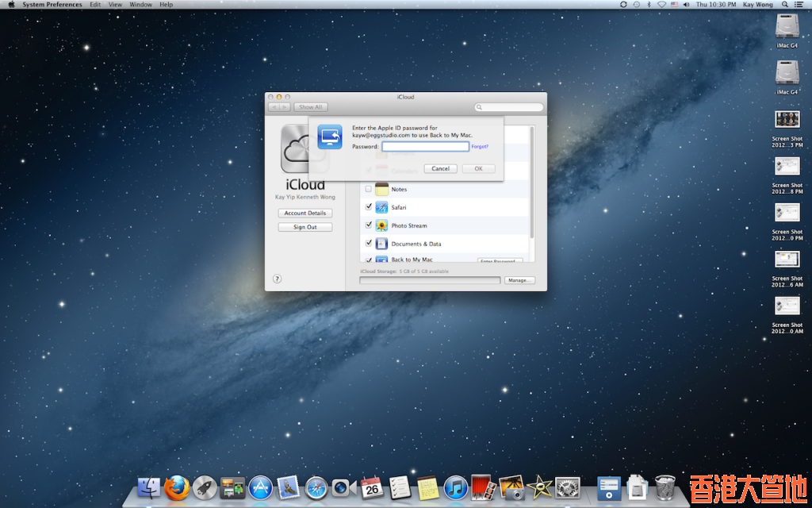Viewport: 812px width, 508px height.
Task: Click the iCloud storage usage bar
Action: tap(430, 280)
